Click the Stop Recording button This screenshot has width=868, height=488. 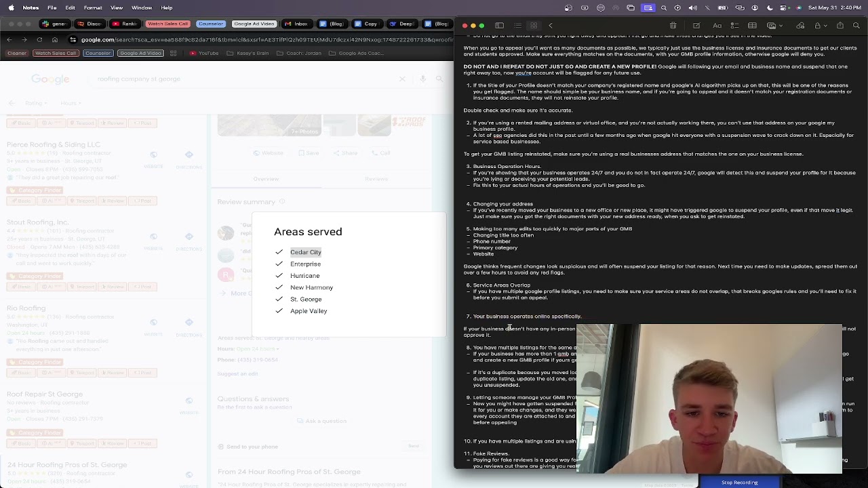[x=739, y=483]
